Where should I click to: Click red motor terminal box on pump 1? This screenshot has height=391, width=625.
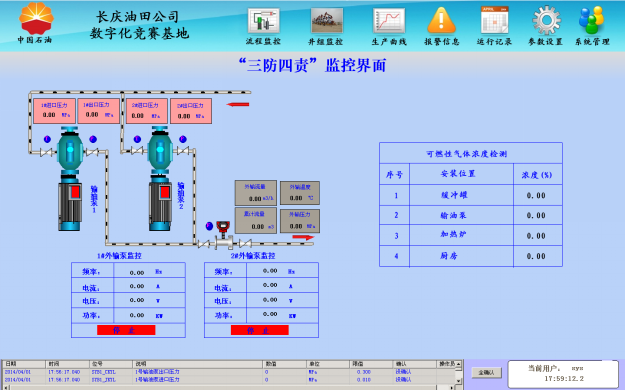(75, 193)
